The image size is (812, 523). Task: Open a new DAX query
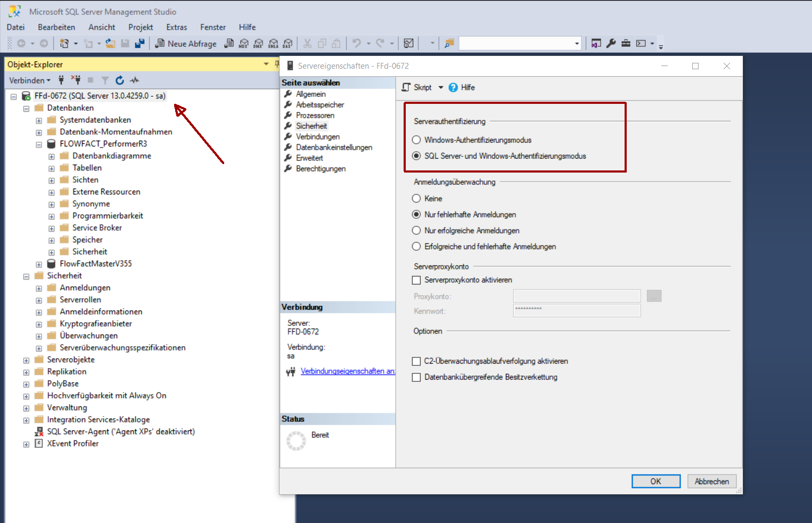click(x=288, y=44)
